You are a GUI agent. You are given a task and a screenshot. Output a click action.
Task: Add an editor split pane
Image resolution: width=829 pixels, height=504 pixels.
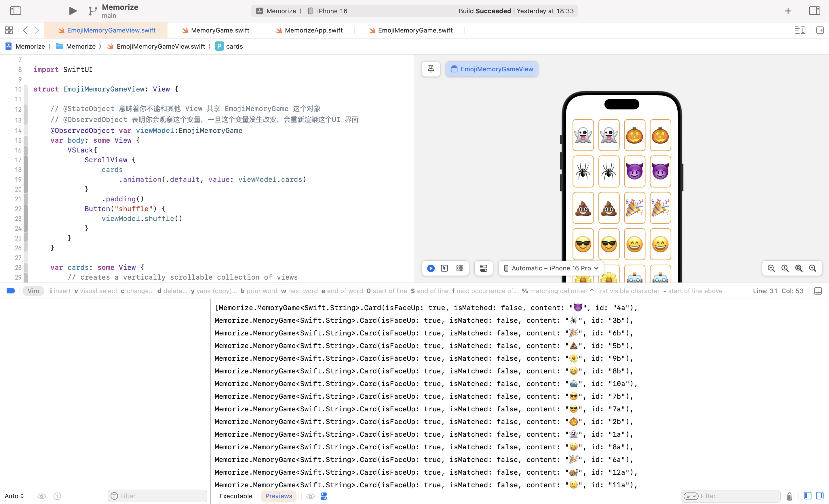[x=820, y=30]
